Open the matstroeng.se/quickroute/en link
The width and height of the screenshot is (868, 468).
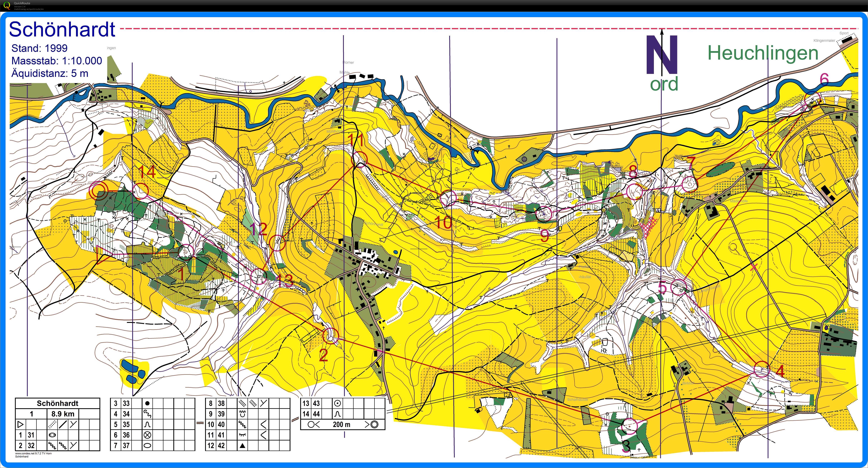coord(29,9)
